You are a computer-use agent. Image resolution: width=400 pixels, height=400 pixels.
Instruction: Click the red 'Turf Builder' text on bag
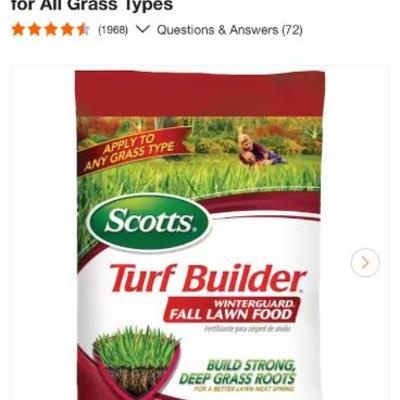click(x=207, y=278)
